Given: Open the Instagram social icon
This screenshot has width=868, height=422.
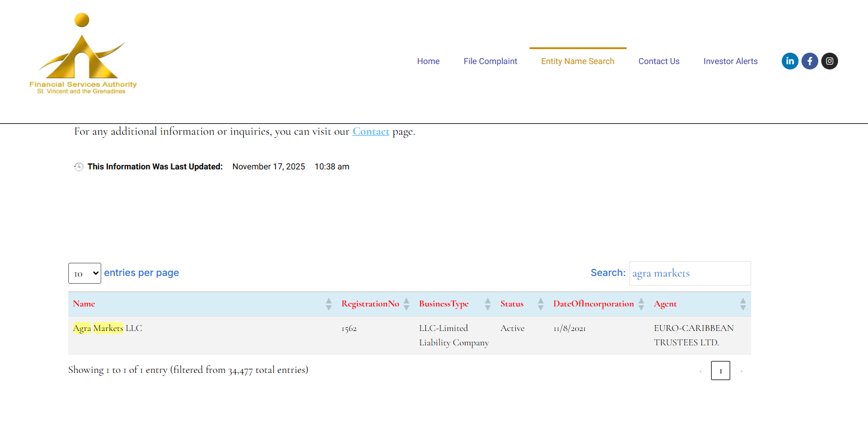Looking at the screenshot, I should tap(829, 61).
